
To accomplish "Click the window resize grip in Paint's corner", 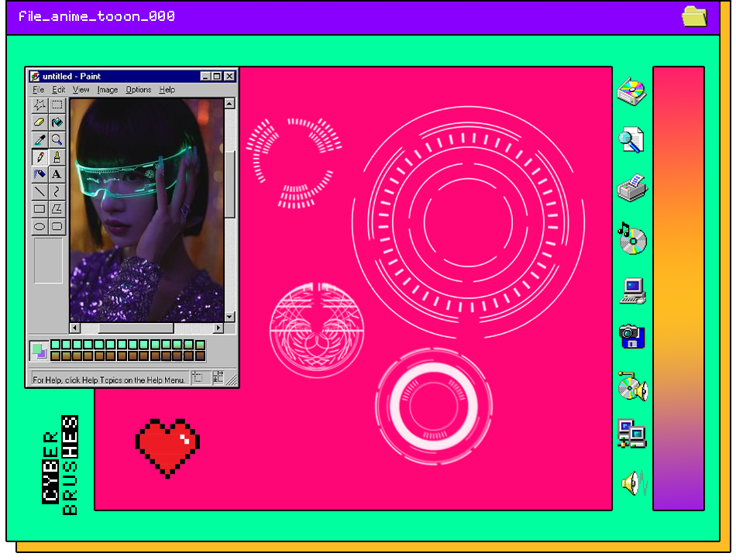I will point(232,380).
